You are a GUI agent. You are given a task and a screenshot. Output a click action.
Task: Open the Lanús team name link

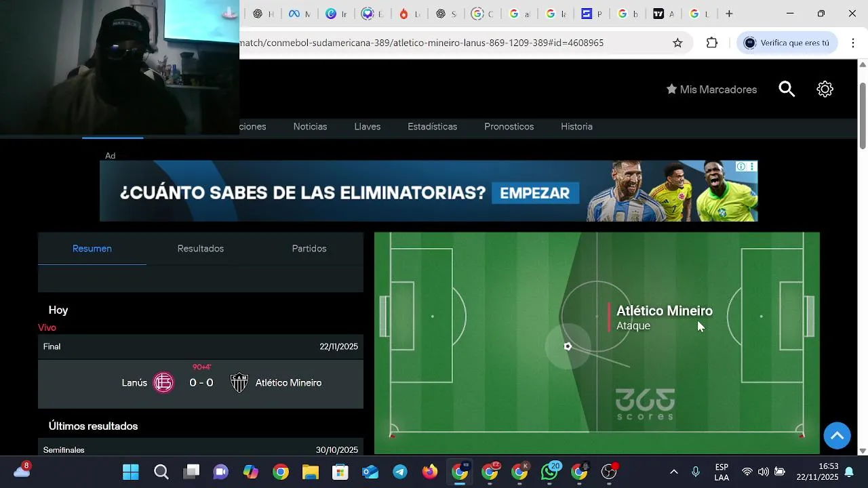[x=134, y=383]
